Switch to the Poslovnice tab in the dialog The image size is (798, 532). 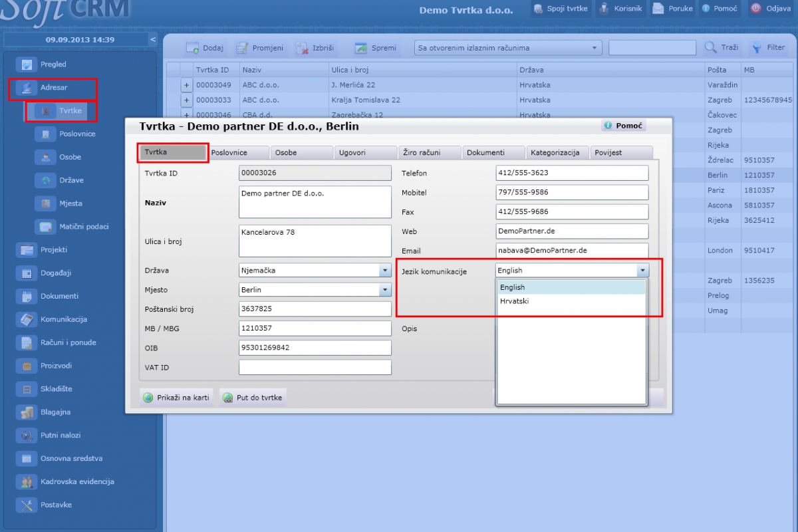click(238, 152)
